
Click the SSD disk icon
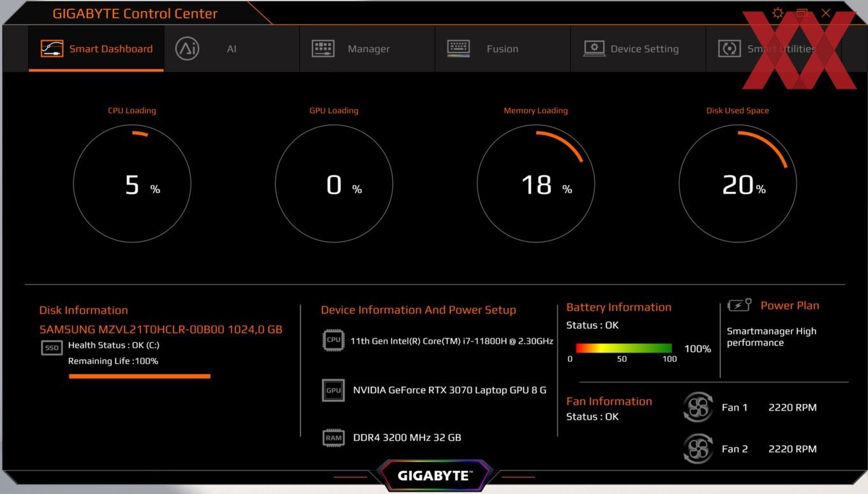(52, 348)
